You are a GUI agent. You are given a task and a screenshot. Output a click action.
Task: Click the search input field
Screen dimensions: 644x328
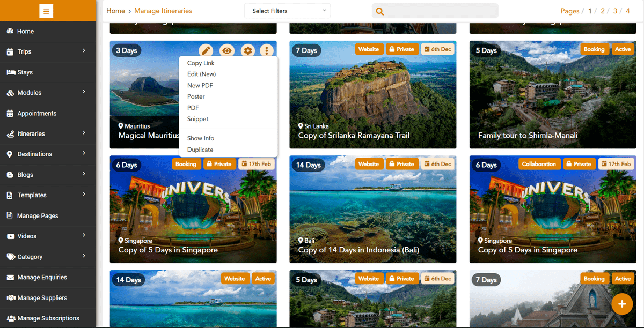(x=435, y=11)
